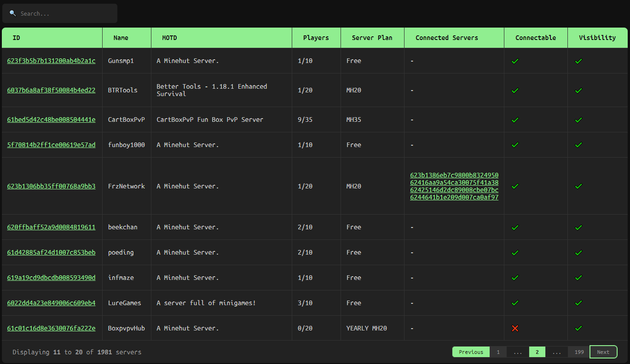Sort by the ID column header

tap(52, 38)
